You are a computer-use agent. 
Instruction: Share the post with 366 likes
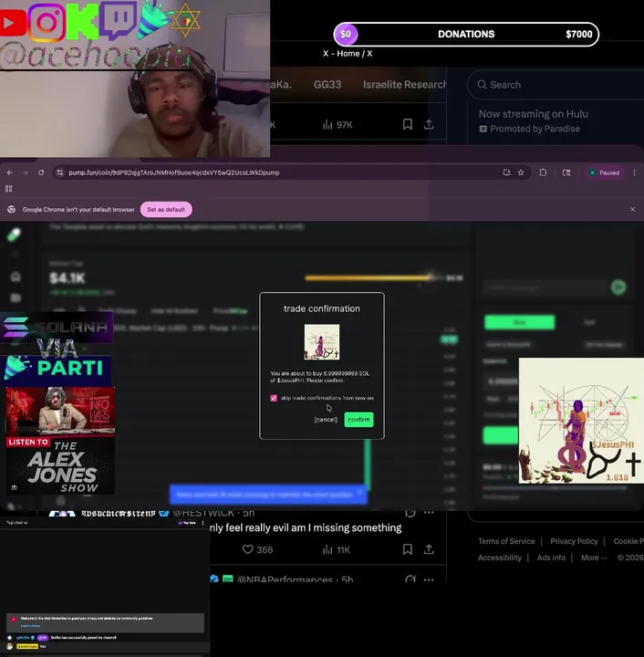(429, 549)
